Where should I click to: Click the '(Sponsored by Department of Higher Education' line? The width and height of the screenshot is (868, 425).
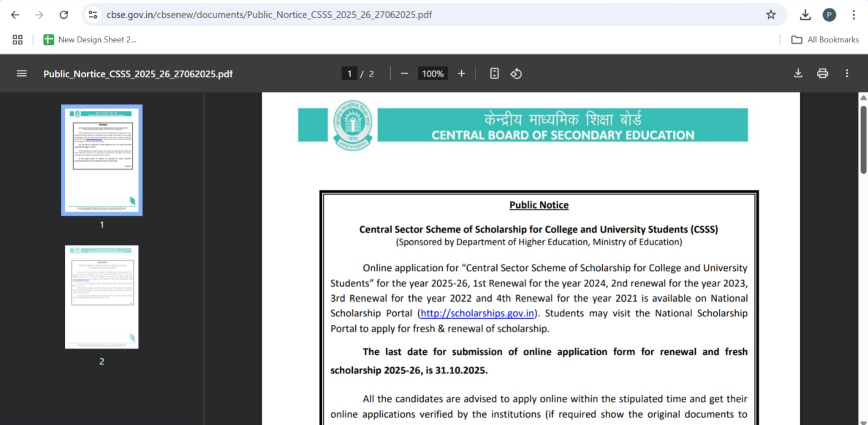click(x=539, y=242)
